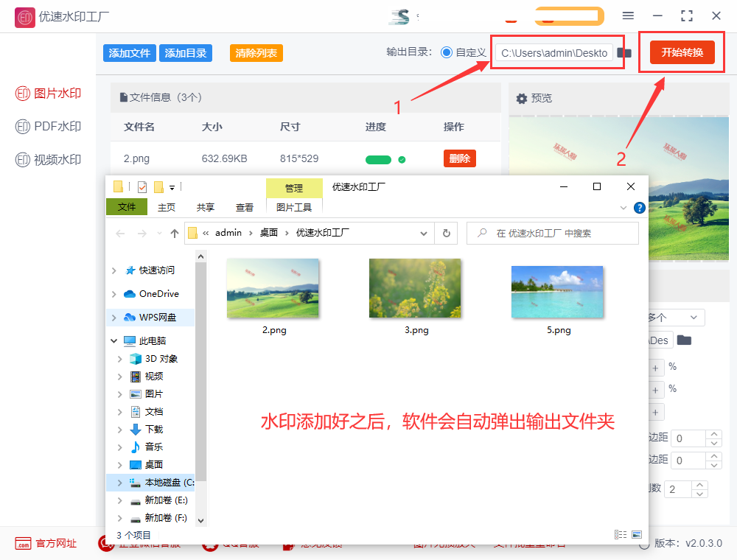This screenshot has width=737, height=560.
Task: Open quick access toolbar customize dropdown
Action: point(172,188)
